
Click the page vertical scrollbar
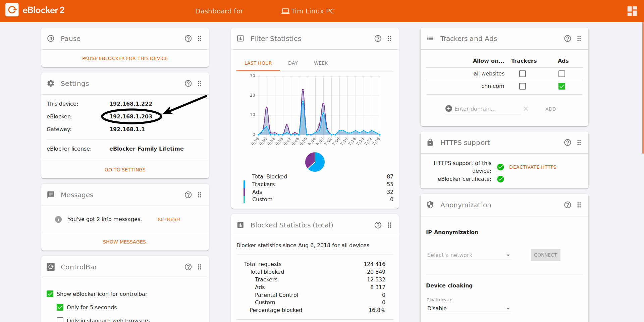pos(643,88)
